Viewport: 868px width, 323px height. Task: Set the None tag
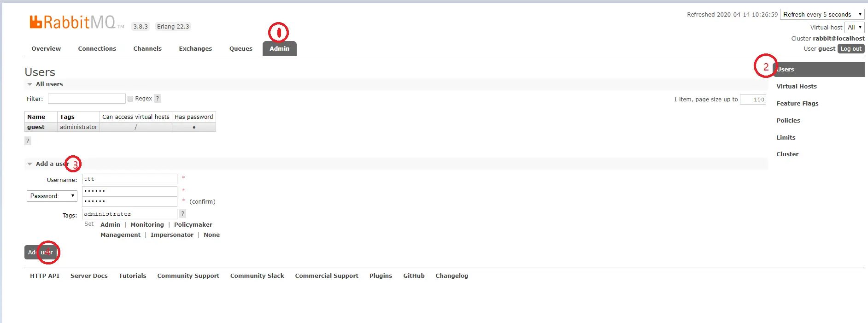coord(211,235)
